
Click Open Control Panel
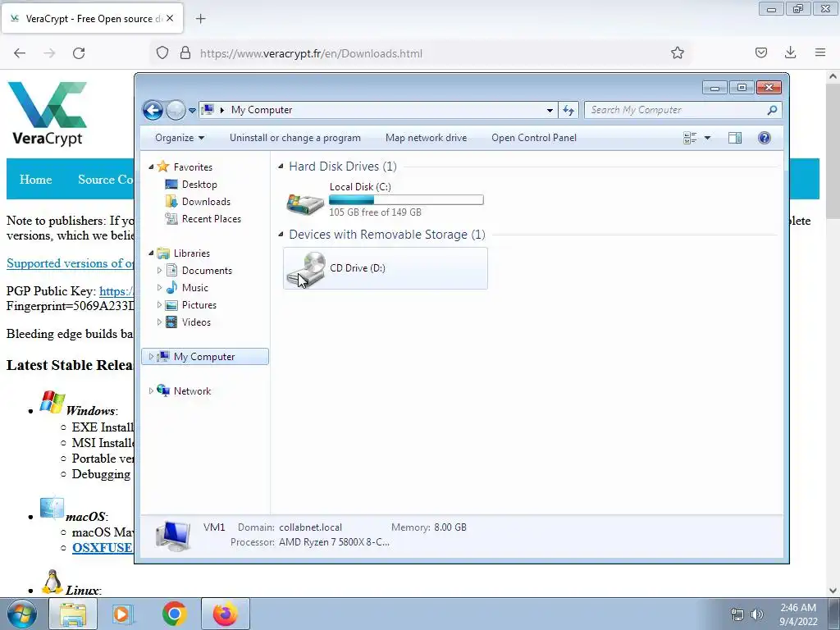(534, 138)
